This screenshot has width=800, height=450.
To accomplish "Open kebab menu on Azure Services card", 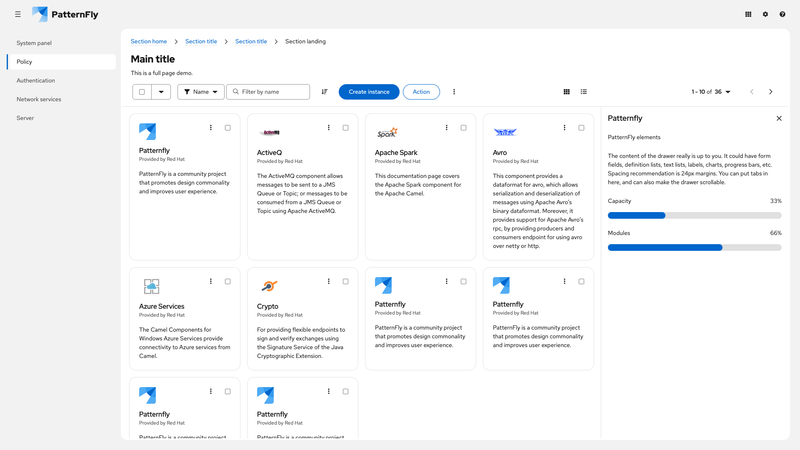I will click(x=211, y=281).
